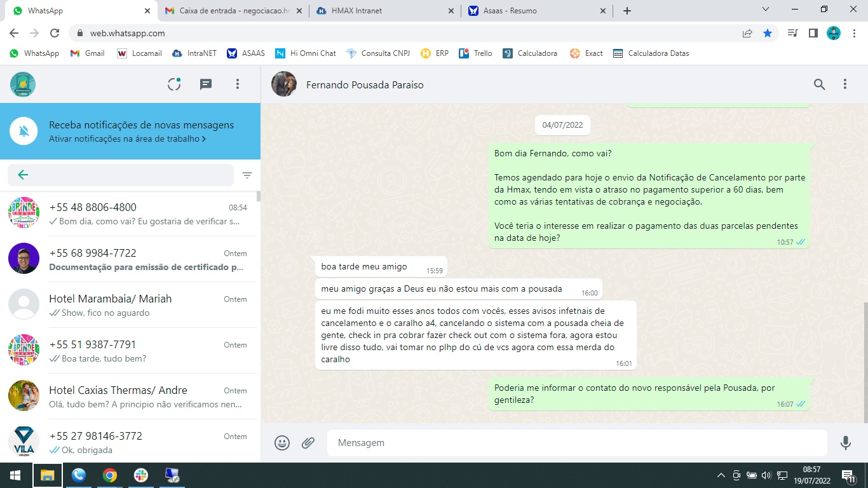The width and height of the screenshot is (868, 488).
Task: Open the browser side panel toggle
Action: 813,33
